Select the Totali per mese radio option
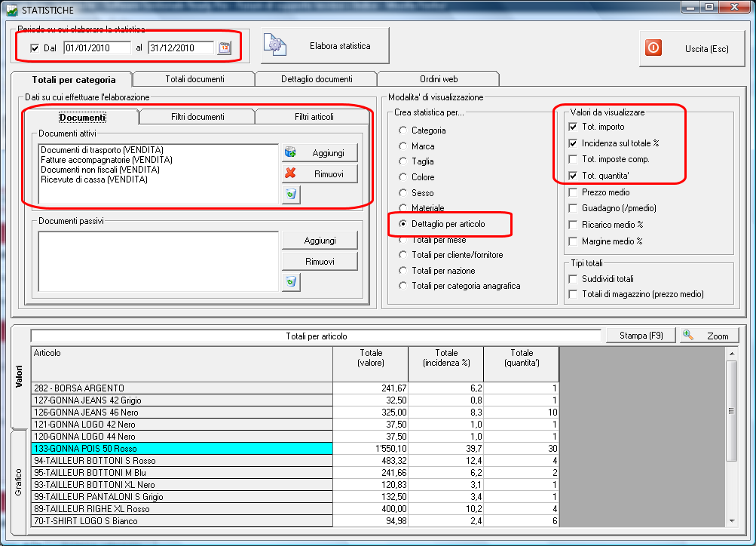This screenshot has height=546, width=756. tap(402, 240)
